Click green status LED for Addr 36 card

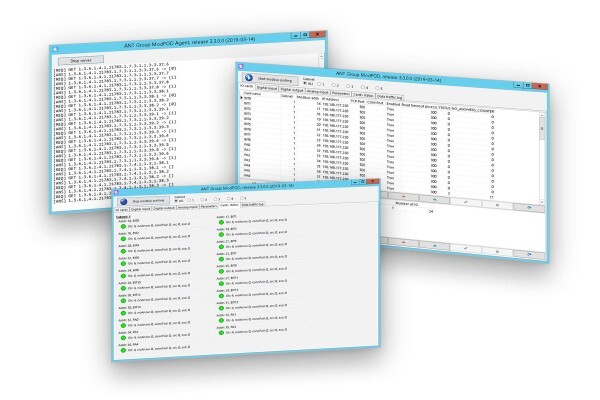click(x=123, y=350)
